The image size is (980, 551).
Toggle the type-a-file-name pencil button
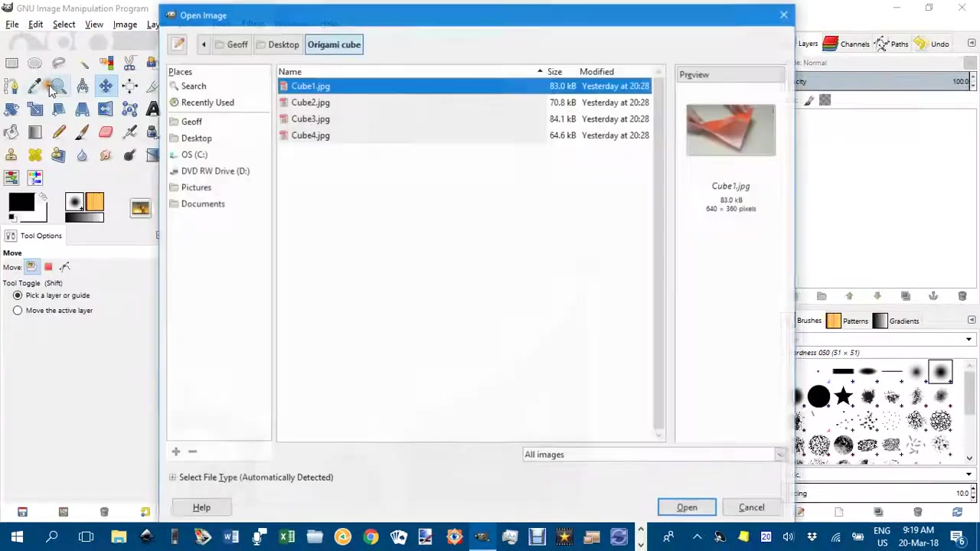[178, 44]
